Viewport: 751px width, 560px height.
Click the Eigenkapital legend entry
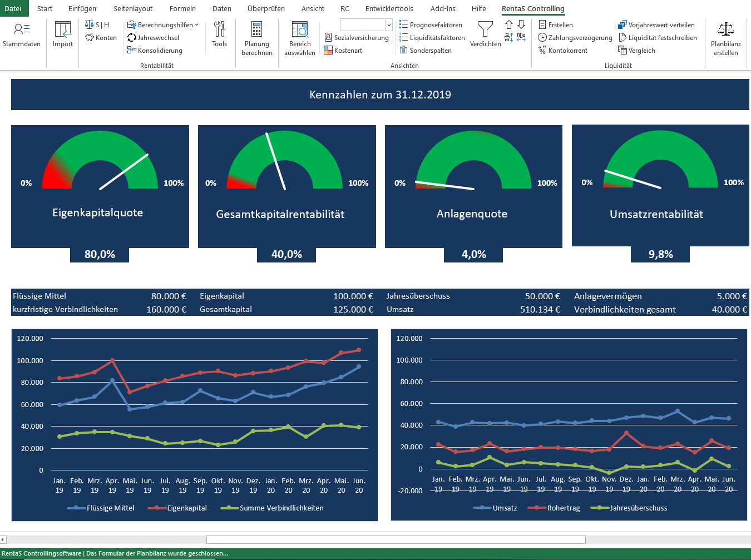pyautogui.click(x=177, y=508)
